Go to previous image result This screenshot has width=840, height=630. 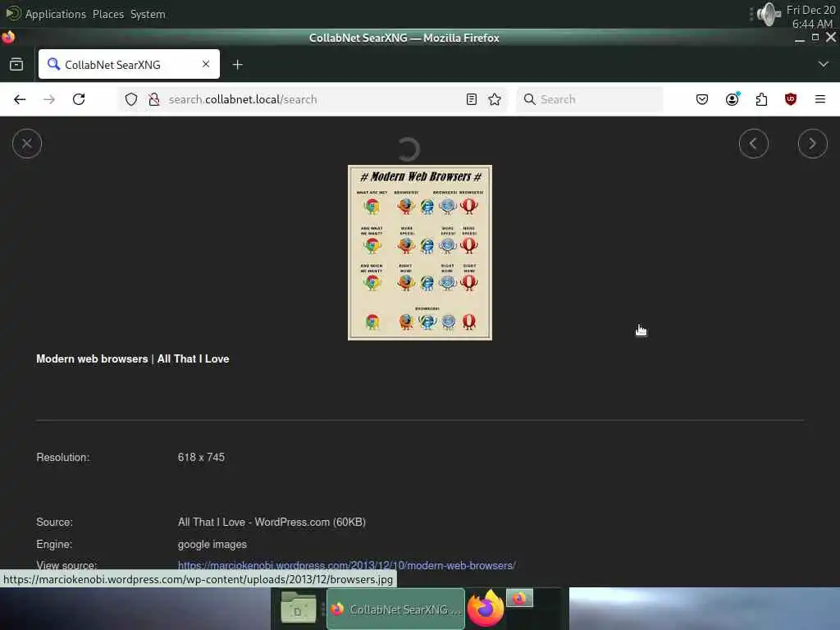[x=753, y=144]
